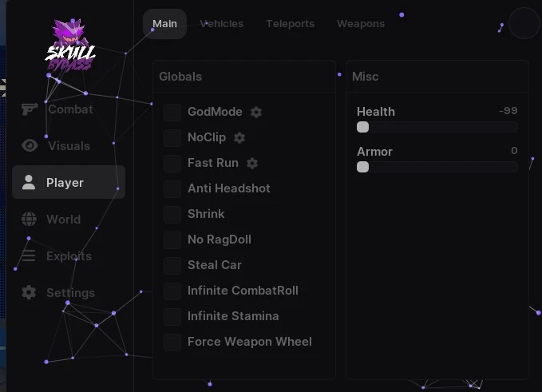Click the Exploits list icon

pyautogui.click(x=30, y=256)
